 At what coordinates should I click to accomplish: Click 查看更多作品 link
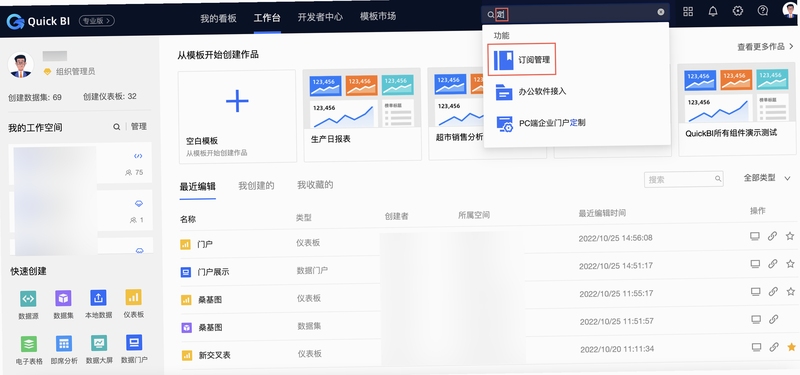tap(765, 46)
